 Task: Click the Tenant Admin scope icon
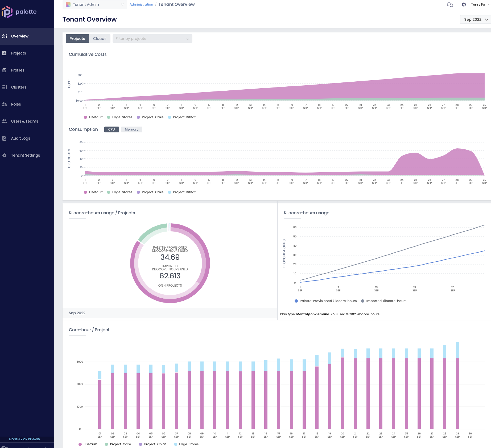coord(68,5)
